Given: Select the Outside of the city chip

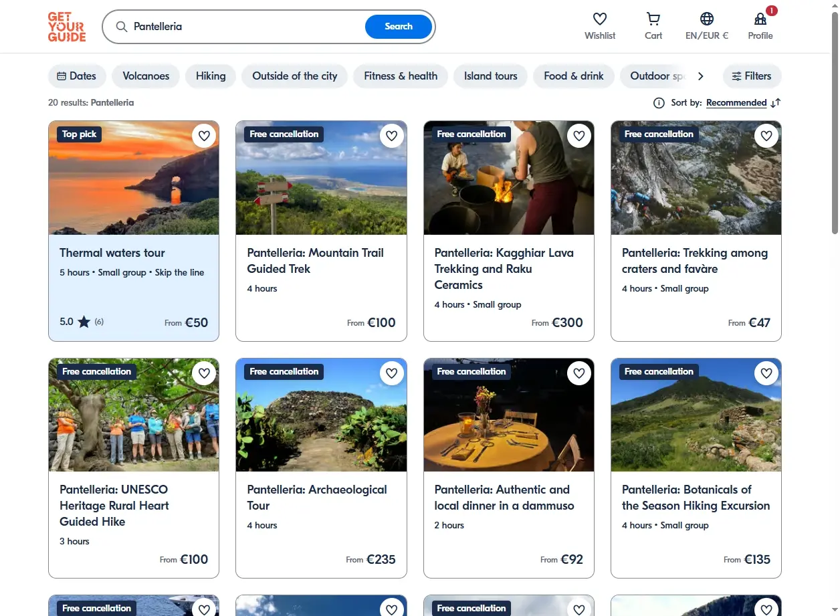Looking at the screenshot, I should (295, 76).
